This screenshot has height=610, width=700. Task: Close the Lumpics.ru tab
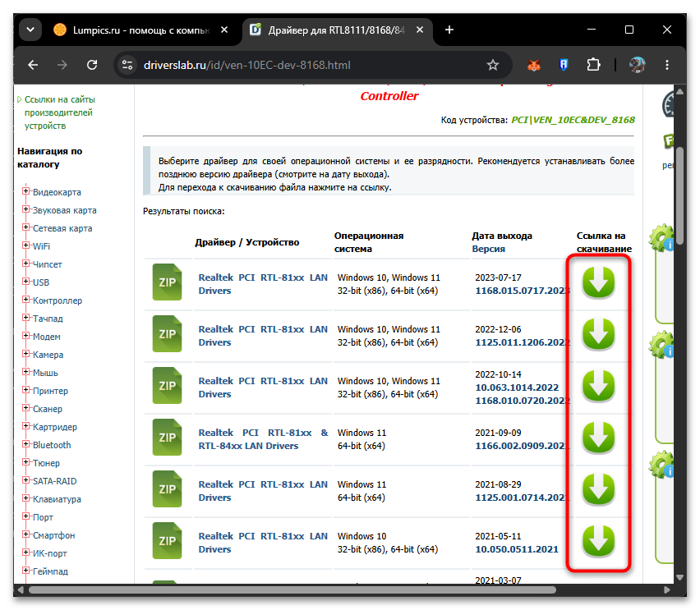(224, 30)
